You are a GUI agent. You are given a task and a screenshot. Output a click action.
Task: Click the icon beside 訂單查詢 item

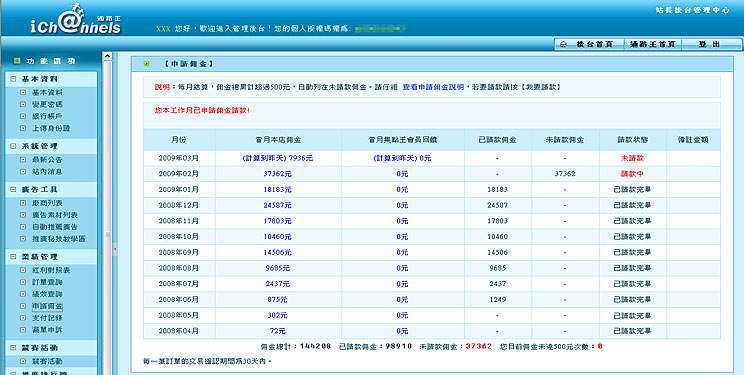pos(23,282)
